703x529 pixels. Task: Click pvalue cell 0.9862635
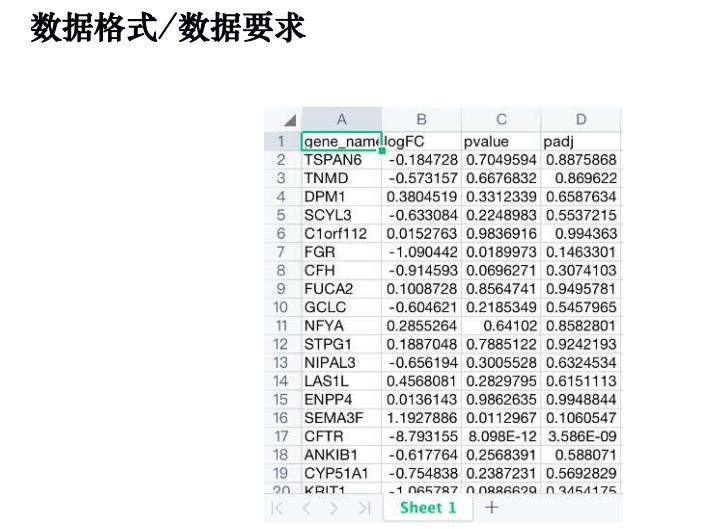click(x=501, y=399)
